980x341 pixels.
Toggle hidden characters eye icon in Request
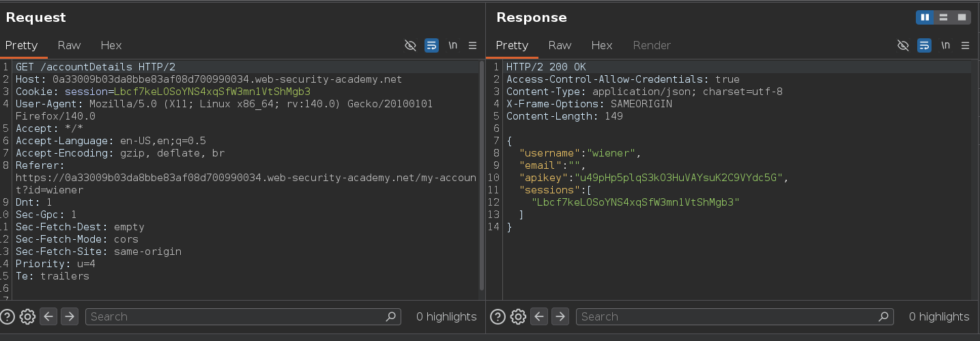tap(410, 45)
